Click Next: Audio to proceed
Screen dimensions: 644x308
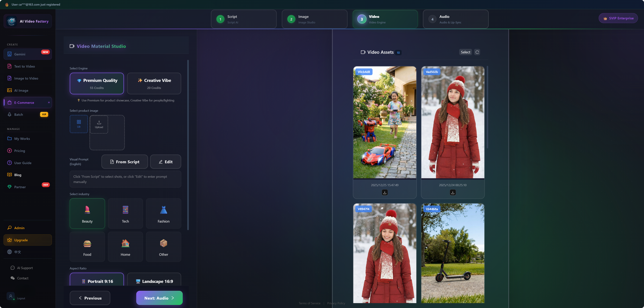point(159,298)
